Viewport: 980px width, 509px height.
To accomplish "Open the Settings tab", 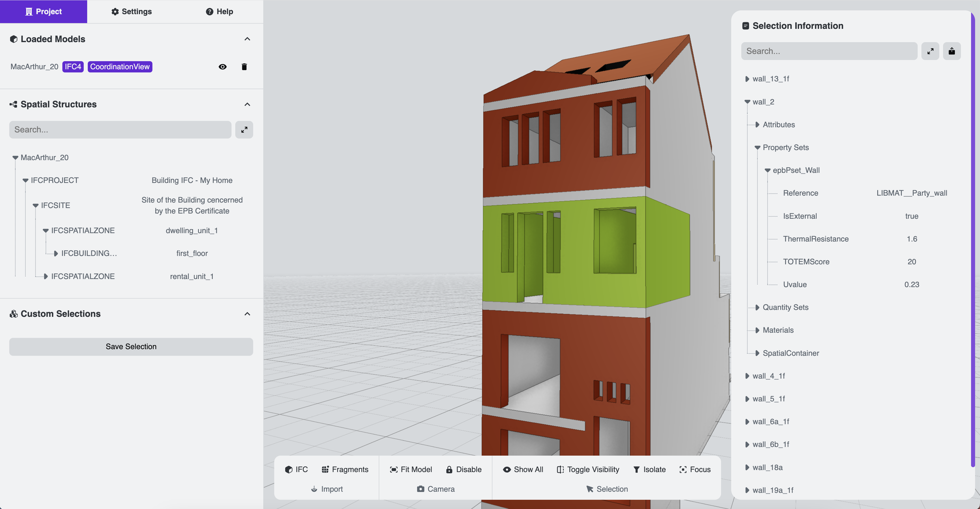I will tap(131, 12).
